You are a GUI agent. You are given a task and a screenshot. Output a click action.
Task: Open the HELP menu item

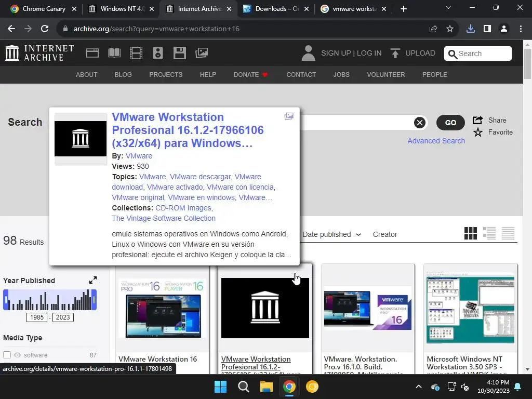[x=208, y=75]
